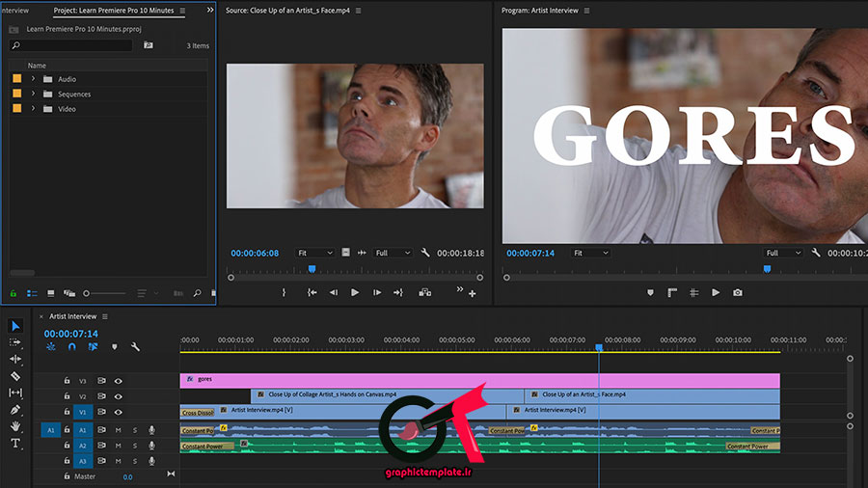Open Program monitor Fit zoom dropdown
Screen dimensions: 868x488
tap(590, 253)
